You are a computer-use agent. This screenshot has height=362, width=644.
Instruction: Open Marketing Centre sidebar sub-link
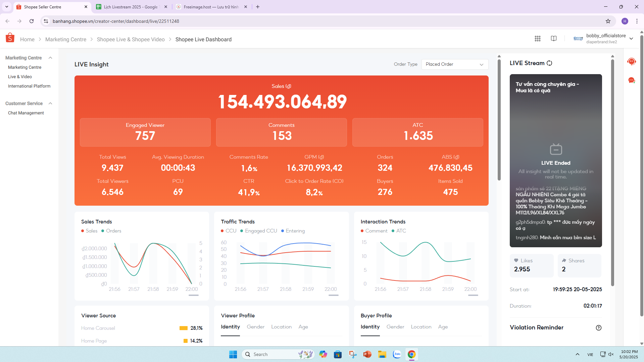point(24,67)
